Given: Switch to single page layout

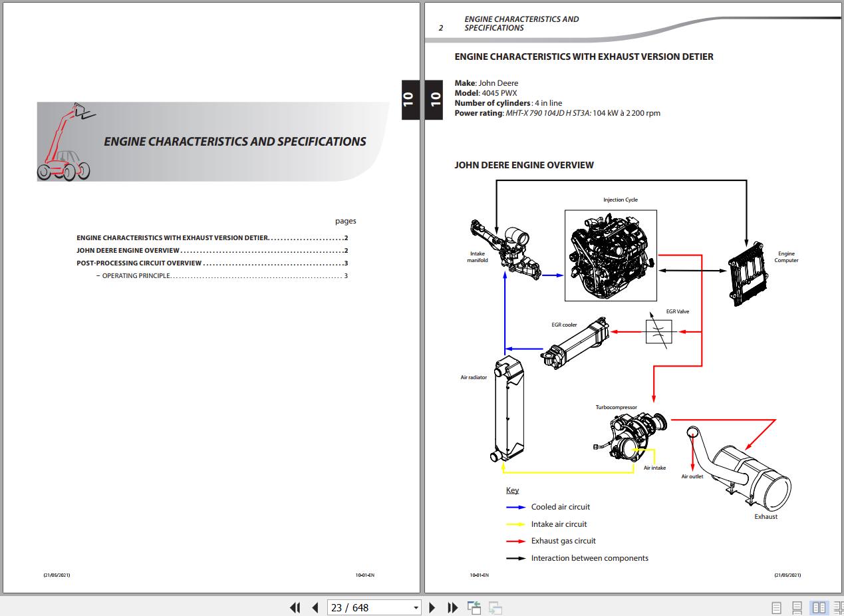Looking at the screenshot, I should (x=776, y=607).
